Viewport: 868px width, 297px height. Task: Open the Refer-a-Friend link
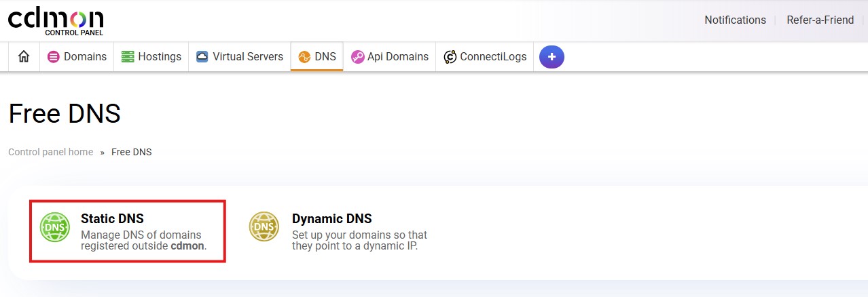820,20
